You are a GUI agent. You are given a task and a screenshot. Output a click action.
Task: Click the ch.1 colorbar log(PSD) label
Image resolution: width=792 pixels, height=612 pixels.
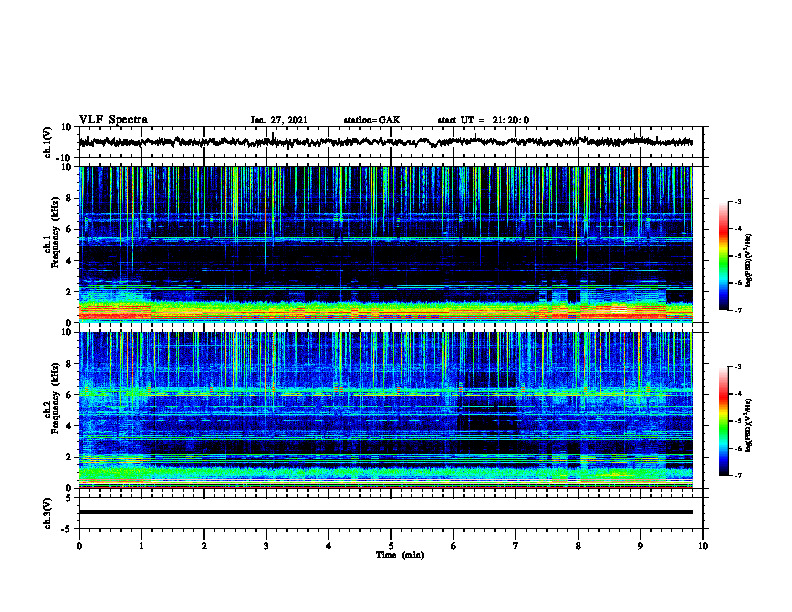(749, 261)
